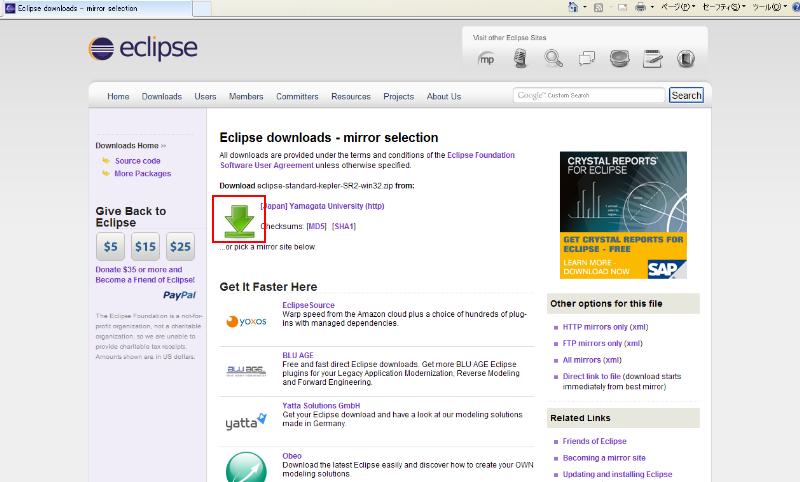Open HTTP mirrors only (xml) link

point(605,327)
